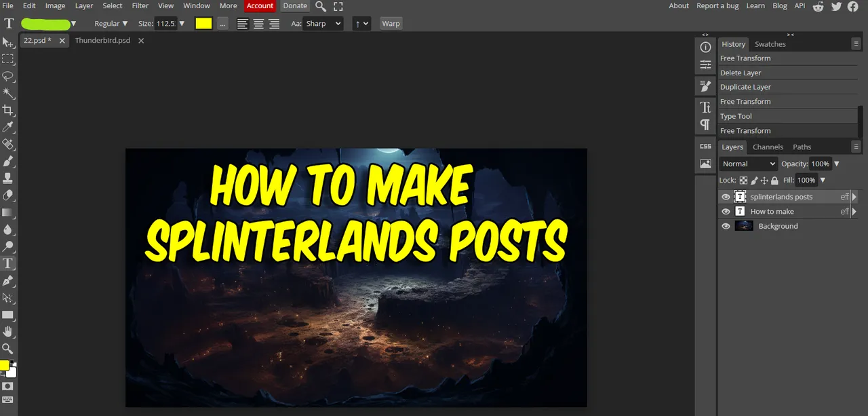The width and height of the screenshot is (868, 416).
Task: Open the Normal blend mode dropdown
Action: (748, 164)
